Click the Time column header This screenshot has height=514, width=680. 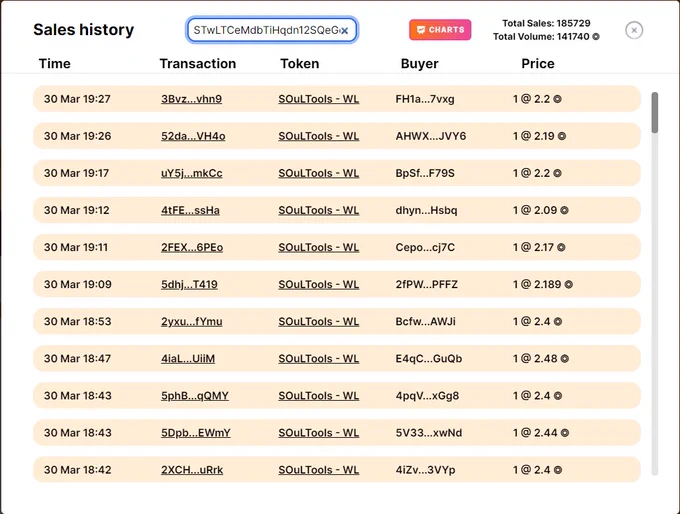coord(55,64)
